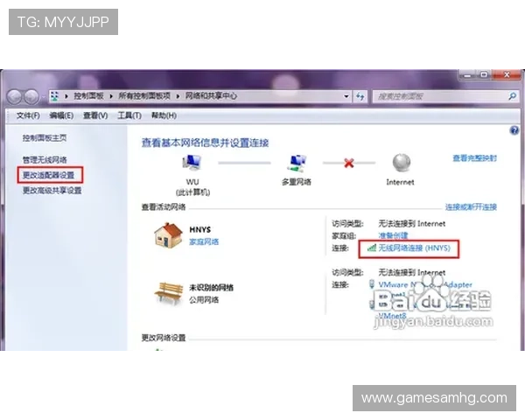Maximize the window
The image size is (525, 420).
pyautogui.click(x=484, y=75)
